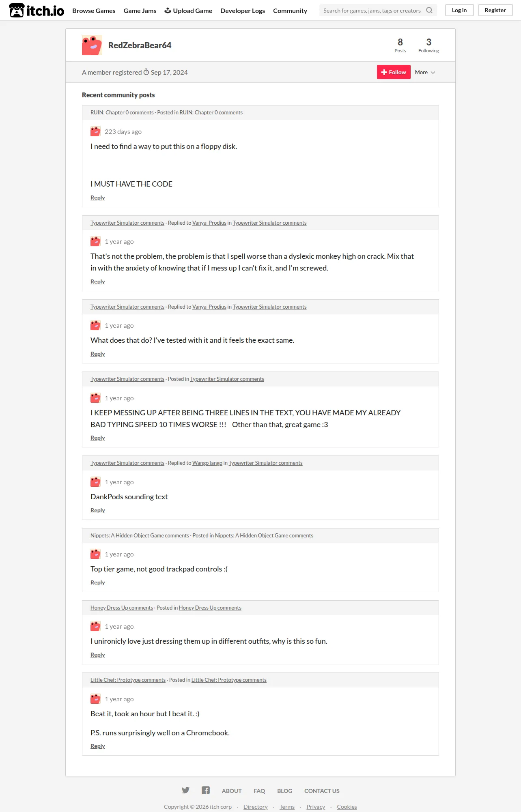Open the Facebook icon in footer
521x812 pixels.
[206, 790]
